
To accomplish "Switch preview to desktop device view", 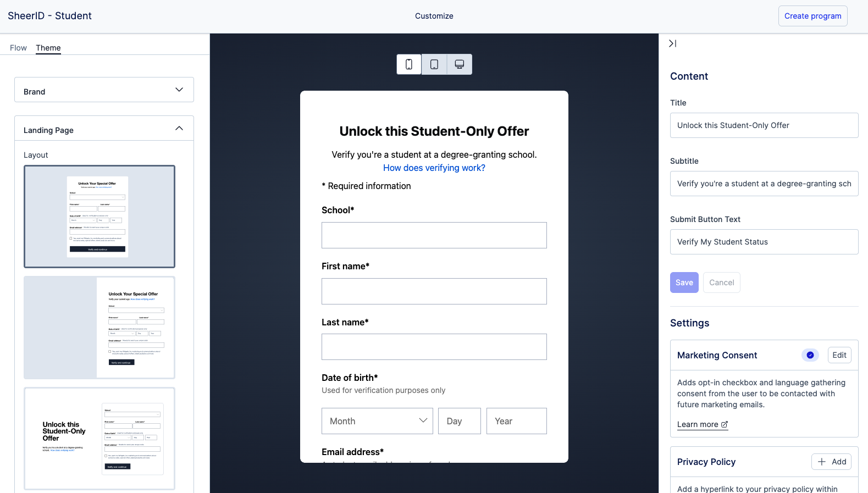I will [460, 64].
